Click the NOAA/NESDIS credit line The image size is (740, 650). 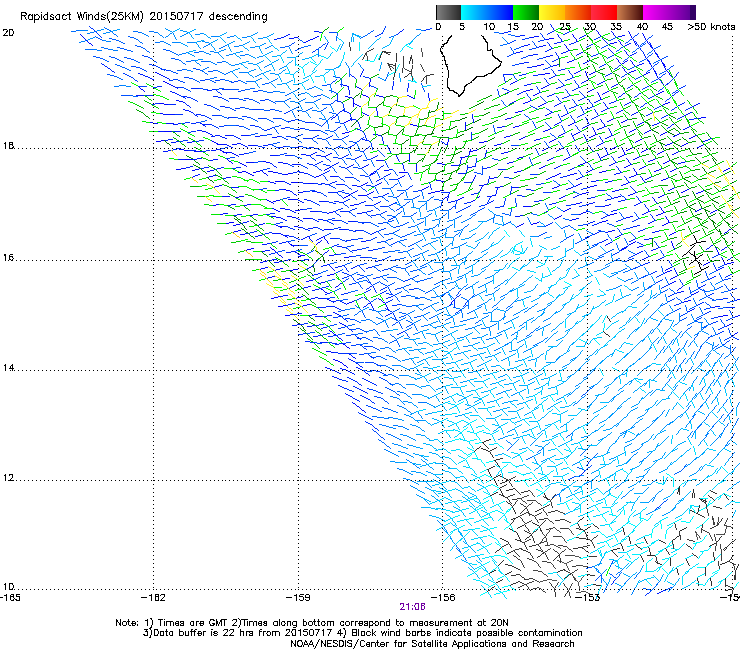click(432, 644)
